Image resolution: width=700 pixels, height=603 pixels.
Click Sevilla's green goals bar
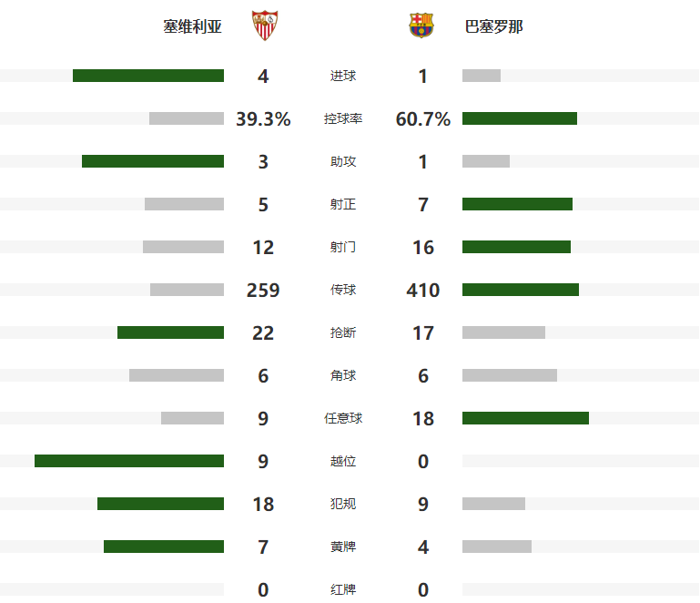click(148, 76)
